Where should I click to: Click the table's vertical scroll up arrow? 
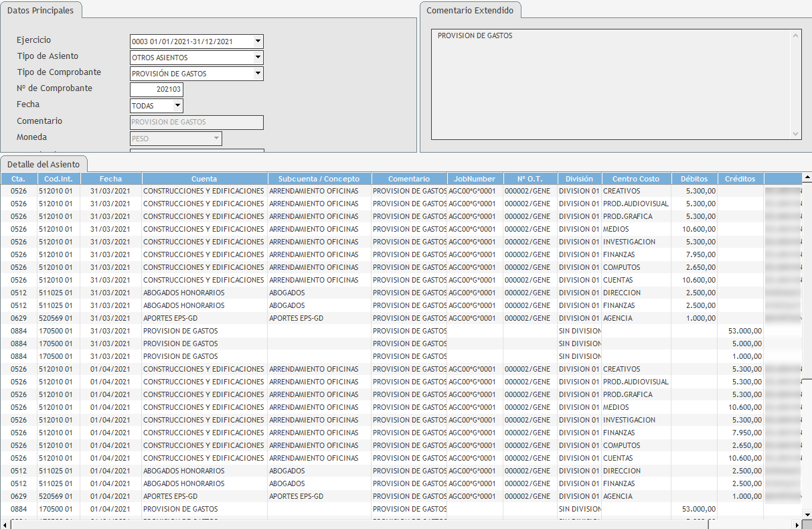pyautogui.click(x=807, y=179)
